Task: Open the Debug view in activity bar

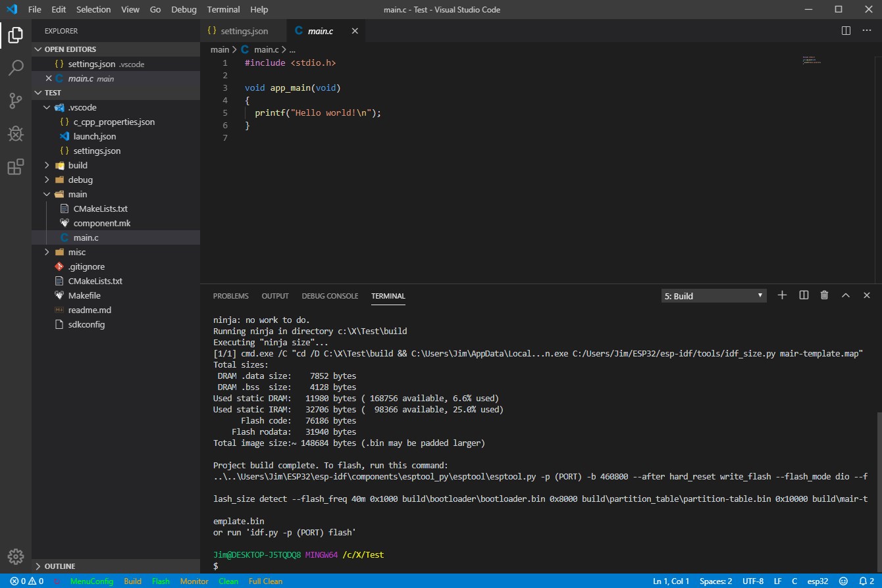Action: click(x=16, y=134)
